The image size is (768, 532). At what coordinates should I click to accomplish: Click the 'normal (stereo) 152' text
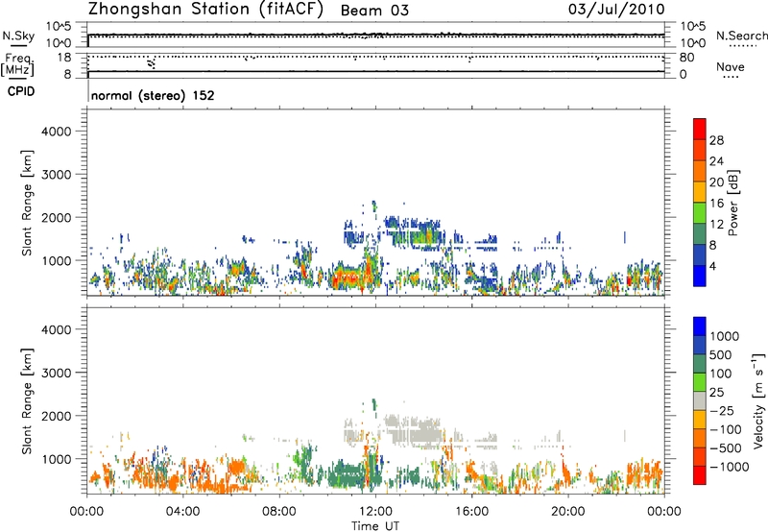point(153,95)
